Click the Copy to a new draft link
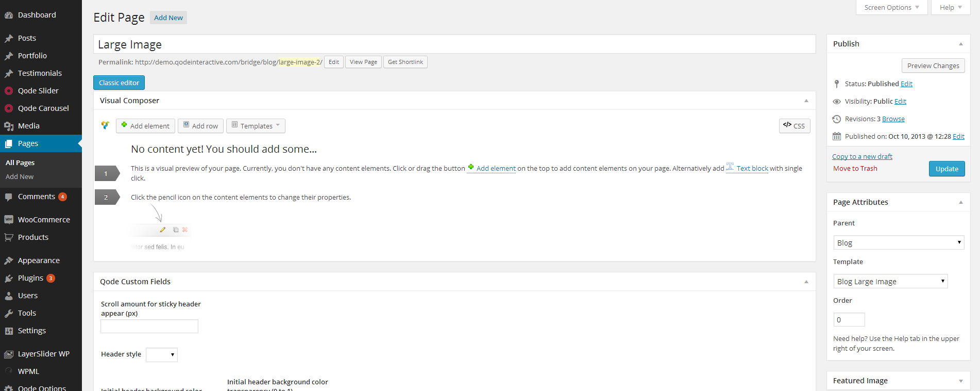The height and width of the screenshot is (391, 980). click(862, 156)
